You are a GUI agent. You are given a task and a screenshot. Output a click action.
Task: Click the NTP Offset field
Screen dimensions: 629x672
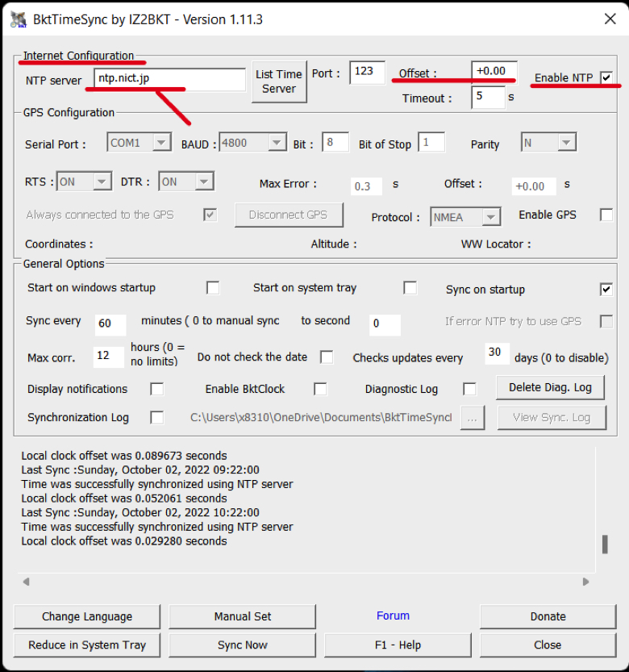click(x=494, y=71)
